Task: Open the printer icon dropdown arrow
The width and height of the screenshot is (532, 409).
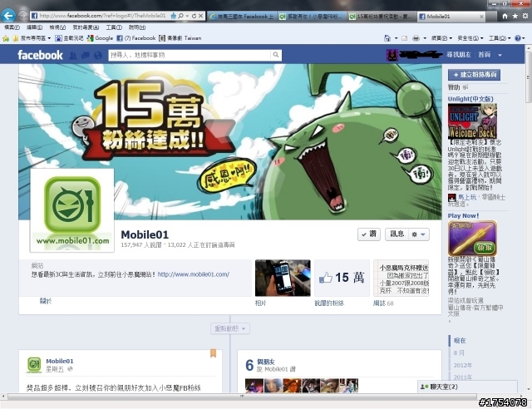Action: (425, 38)
